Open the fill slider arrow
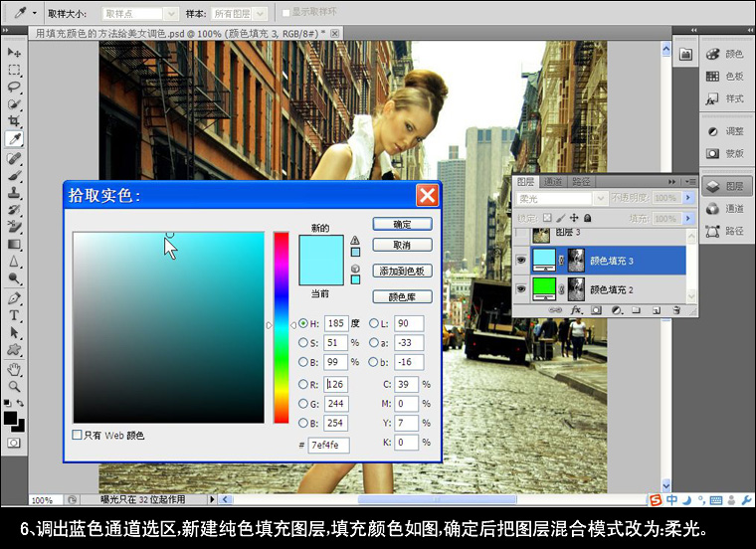The width and height of the screenshot is (756, 549). [x=688, y=219]
